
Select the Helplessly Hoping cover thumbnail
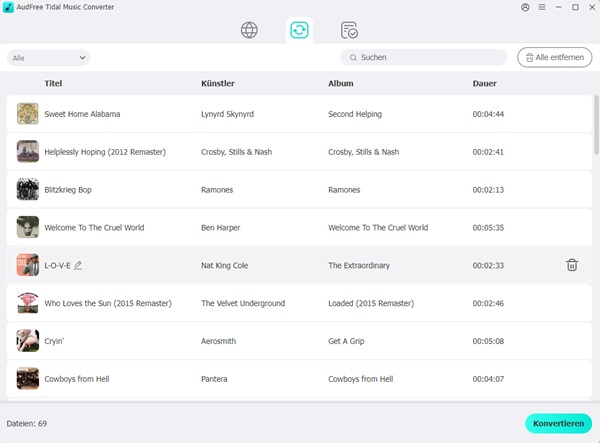pos(28,151)
